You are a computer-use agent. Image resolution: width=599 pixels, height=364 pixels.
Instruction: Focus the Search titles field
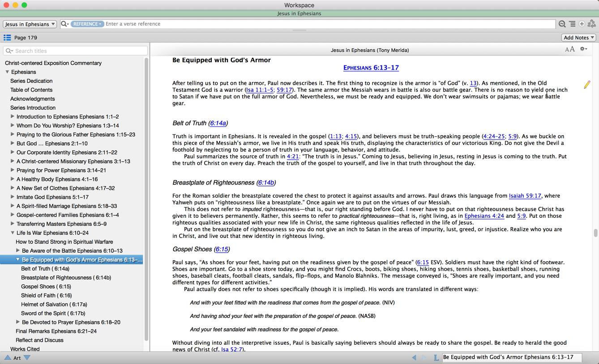(x=75, y=51)
